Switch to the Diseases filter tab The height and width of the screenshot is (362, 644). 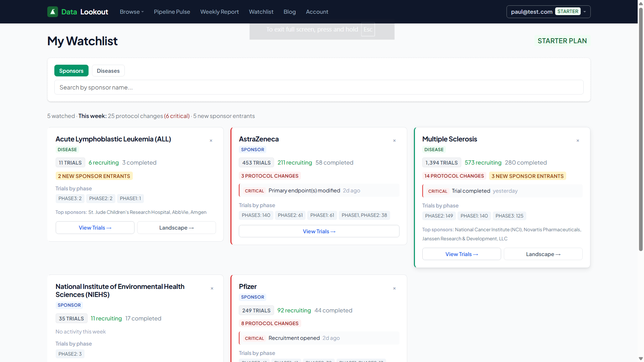click(108, 71)
